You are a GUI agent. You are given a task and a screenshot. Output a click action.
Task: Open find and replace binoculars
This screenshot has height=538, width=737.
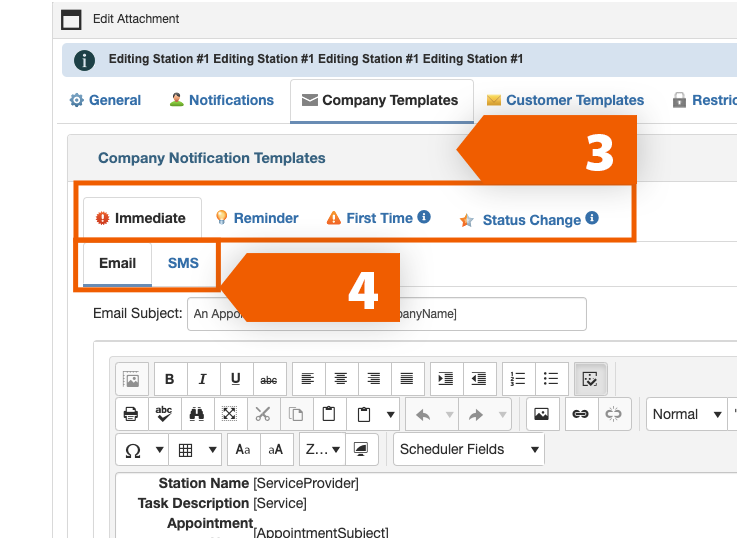[196, 414]
